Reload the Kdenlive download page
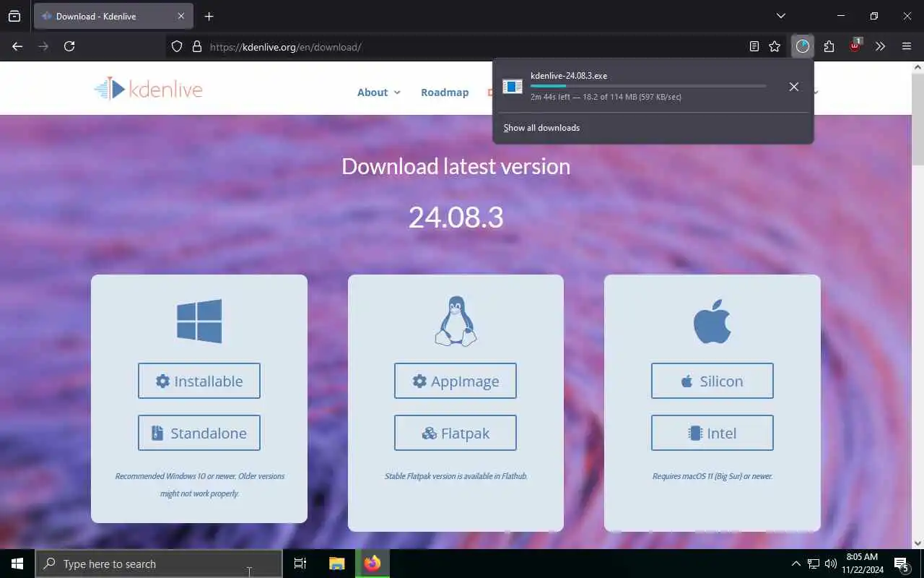The width and height of the screenshot is (924, 578). click(x=69, y=46)
